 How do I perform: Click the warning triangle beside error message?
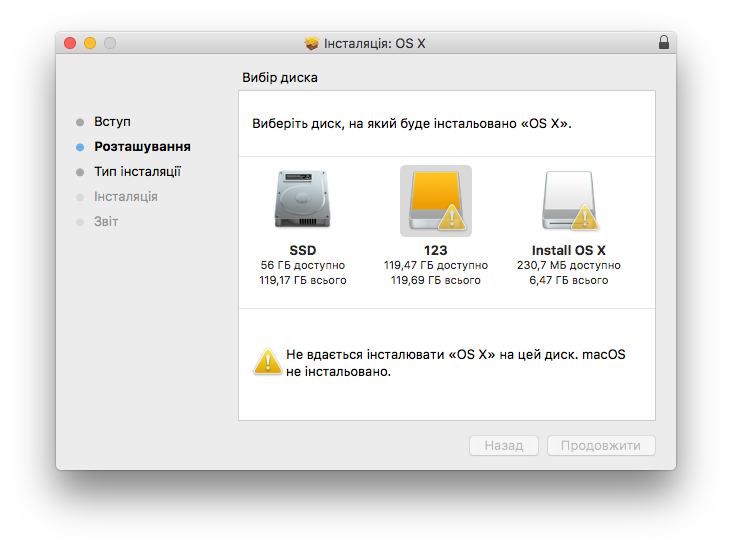click(267, 362)
